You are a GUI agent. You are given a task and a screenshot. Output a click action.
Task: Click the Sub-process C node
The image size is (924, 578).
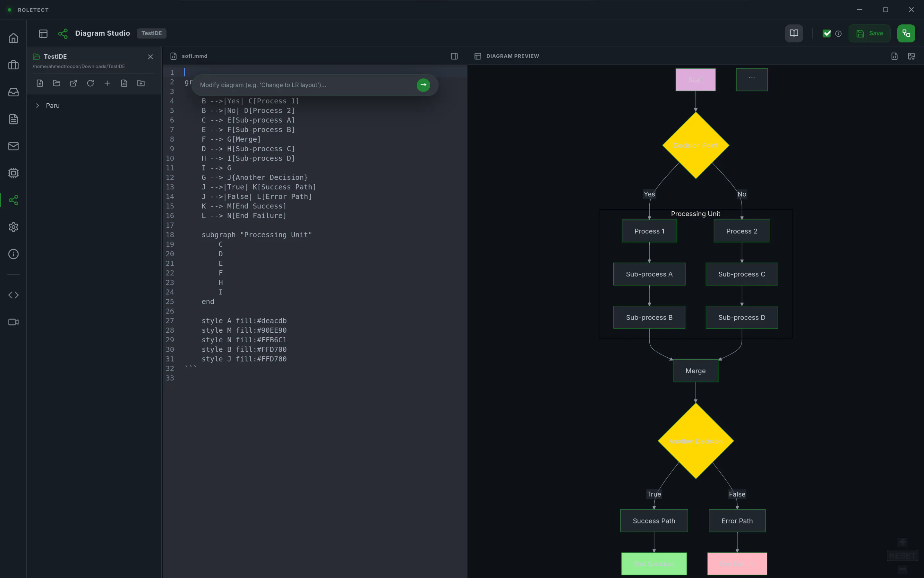(741, 274)
